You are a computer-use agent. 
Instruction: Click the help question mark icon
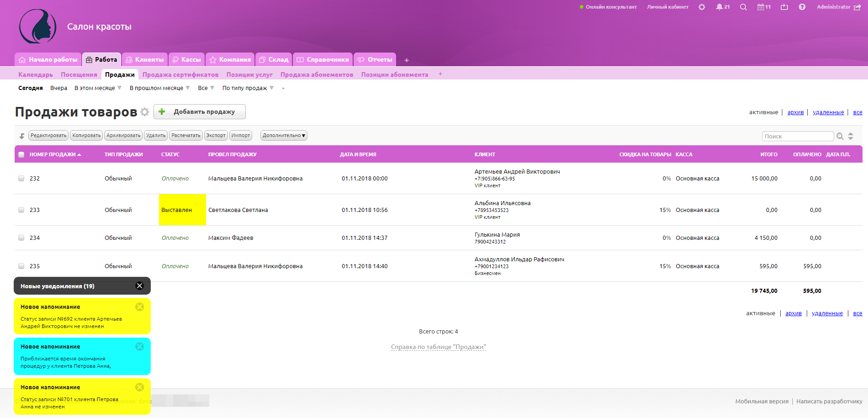click(802, 7)
